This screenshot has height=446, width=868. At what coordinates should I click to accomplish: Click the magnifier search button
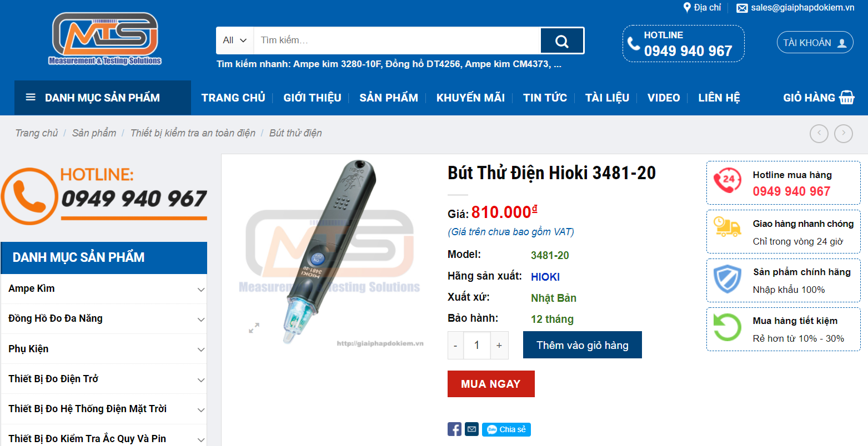(562, 41)
